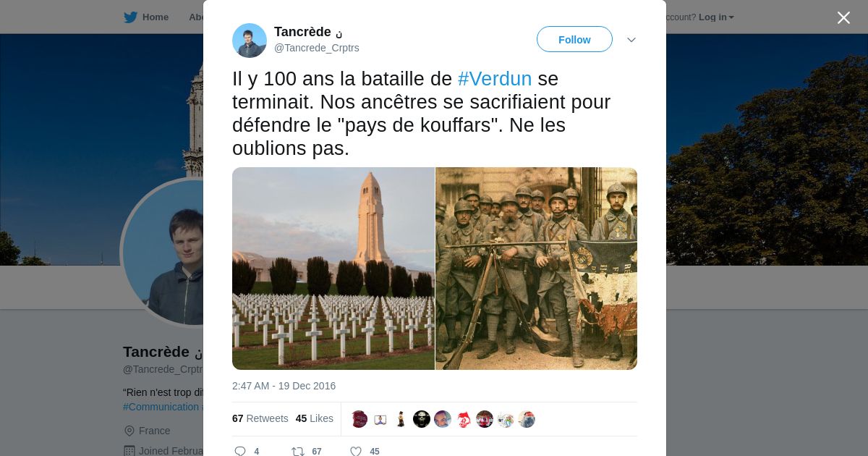Open the Log in dropdown
Viewport: 868px width, 456px height.
[716, 17]
